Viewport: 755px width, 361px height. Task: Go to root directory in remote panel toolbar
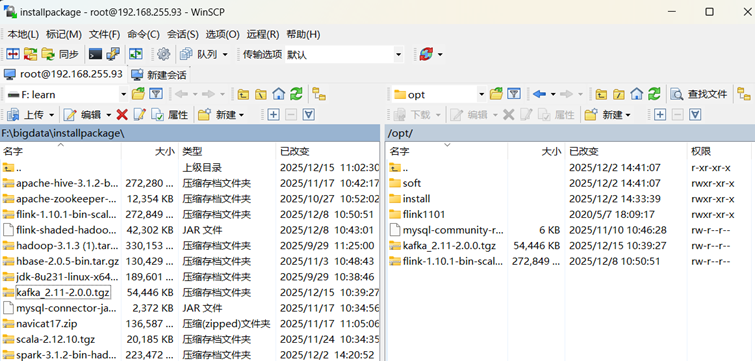pyautogui.click(x=619, y=94)
